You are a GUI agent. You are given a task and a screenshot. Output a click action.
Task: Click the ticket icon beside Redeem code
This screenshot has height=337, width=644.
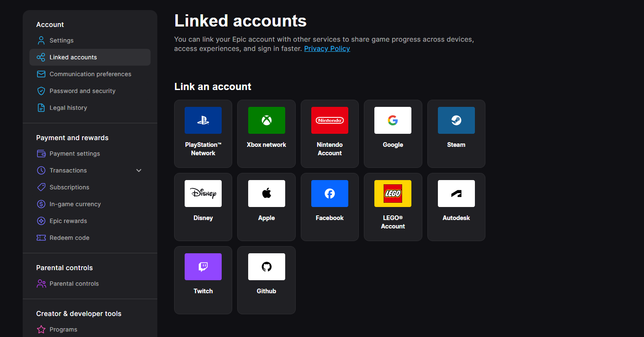[x=41, y=238]
